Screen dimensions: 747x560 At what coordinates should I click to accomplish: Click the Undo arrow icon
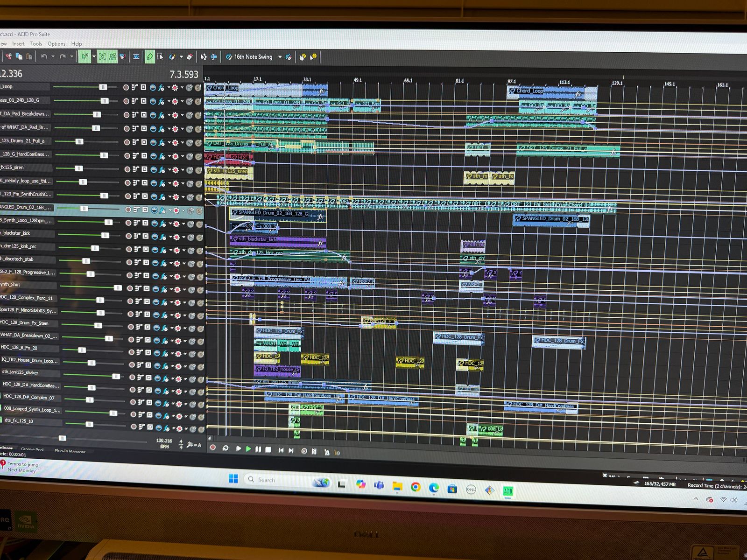[44, 56]
